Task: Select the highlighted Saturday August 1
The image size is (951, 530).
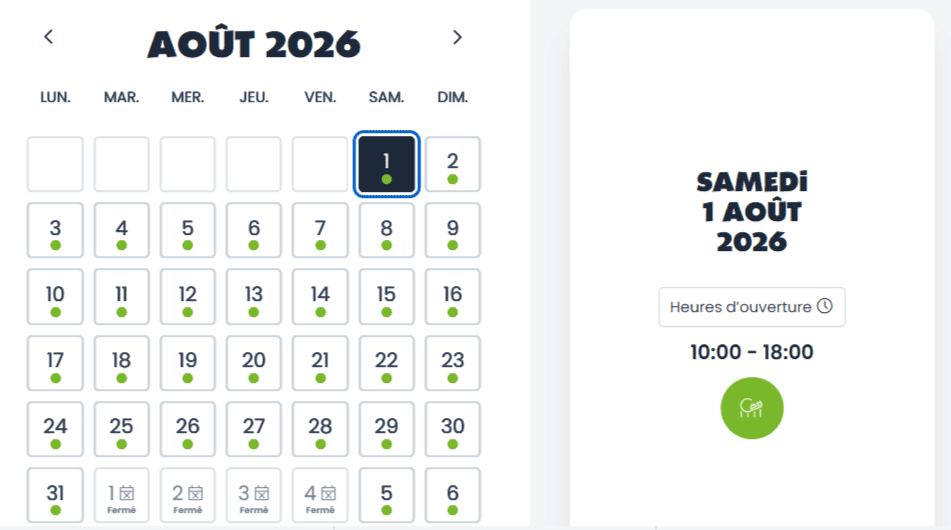Action: tap(386, 165)
